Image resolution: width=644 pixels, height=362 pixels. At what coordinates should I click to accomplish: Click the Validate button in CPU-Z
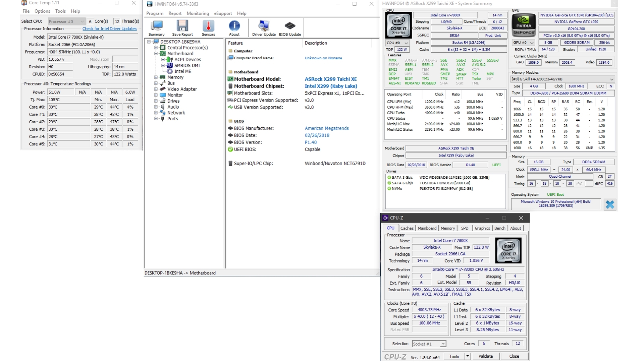coord(485,356)
